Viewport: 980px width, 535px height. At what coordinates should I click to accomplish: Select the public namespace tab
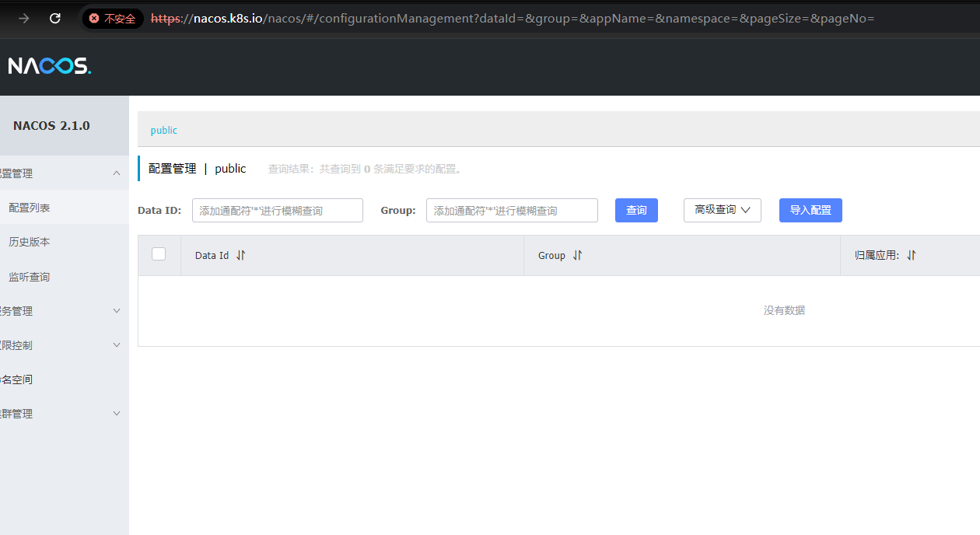(x=164, y=130)
